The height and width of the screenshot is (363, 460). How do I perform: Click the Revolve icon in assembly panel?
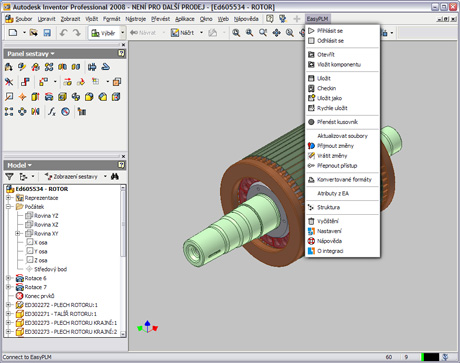(x=49, y=97)
